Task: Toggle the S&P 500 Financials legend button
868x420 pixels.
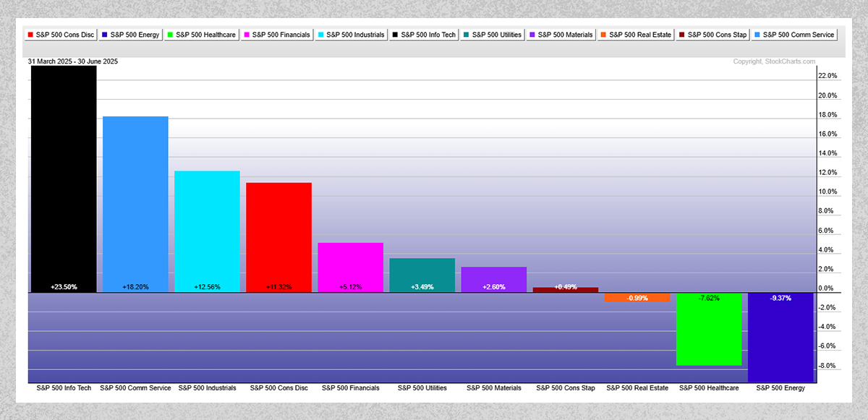Action: click(278, 35)
